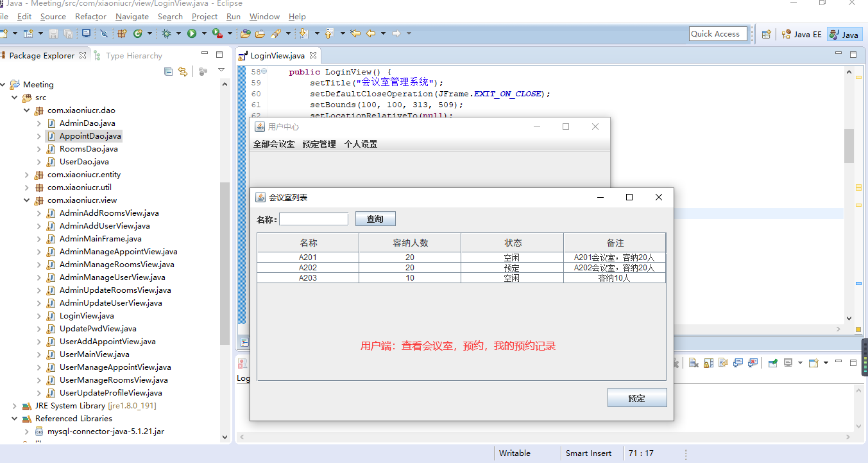868x463 pixels.
Task: Click the editor vertical scrollbar thumb
Action: click(x=849, y=146)
